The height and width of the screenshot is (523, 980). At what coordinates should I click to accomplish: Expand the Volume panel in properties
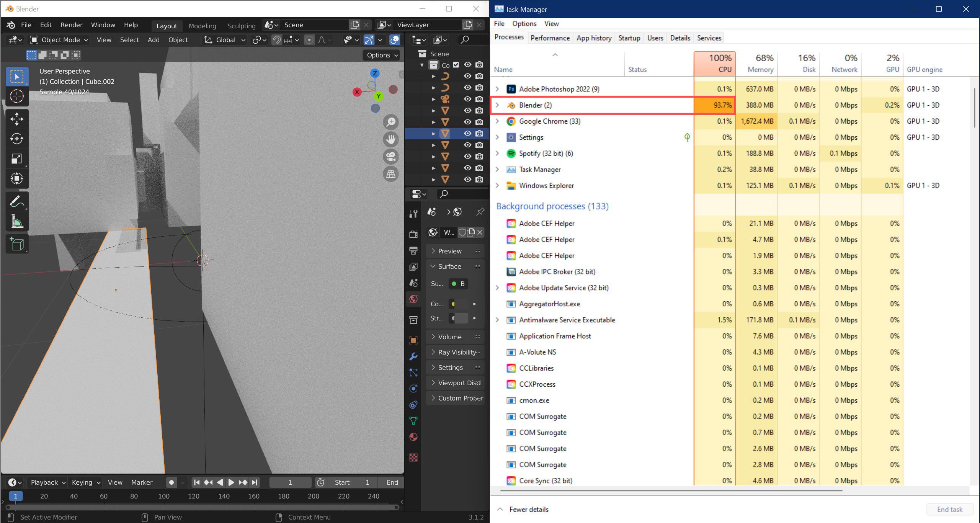coord(434,337)
